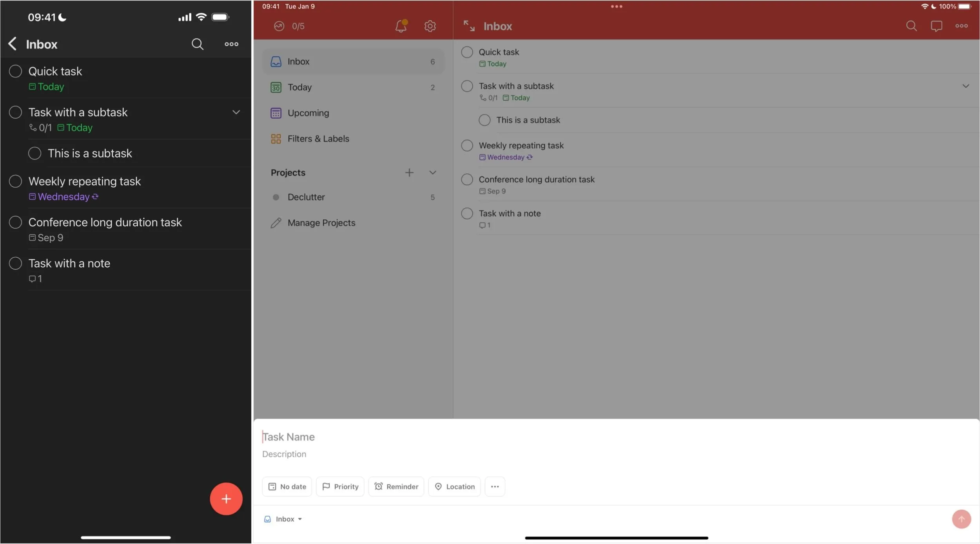Complete Task with a subtask on iPad
980x544 pixels.
(467, 86)
